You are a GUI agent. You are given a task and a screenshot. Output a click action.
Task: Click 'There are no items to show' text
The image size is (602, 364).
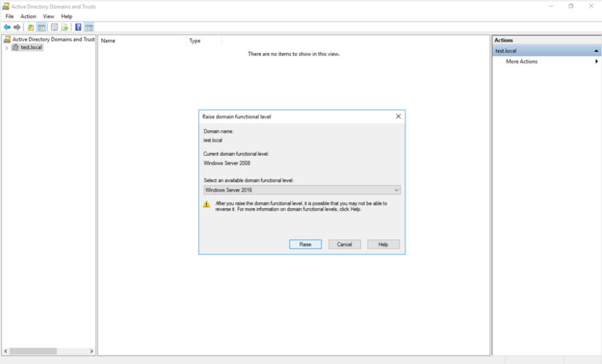(294, 54)
